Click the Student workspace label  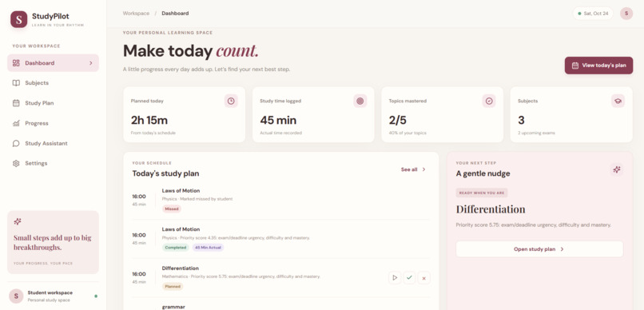pos(50,292)
